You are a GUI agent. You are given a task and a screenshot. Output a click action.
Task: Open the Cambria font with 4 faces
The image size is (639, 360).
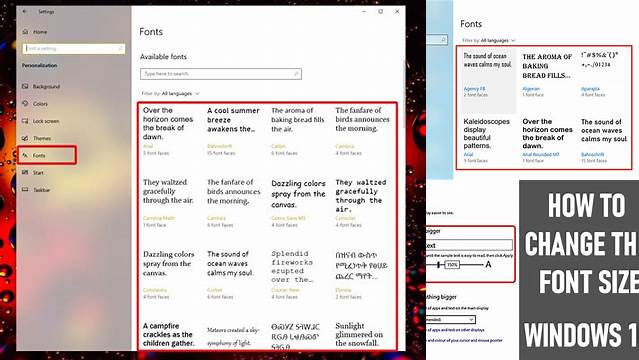click(362, 131)
